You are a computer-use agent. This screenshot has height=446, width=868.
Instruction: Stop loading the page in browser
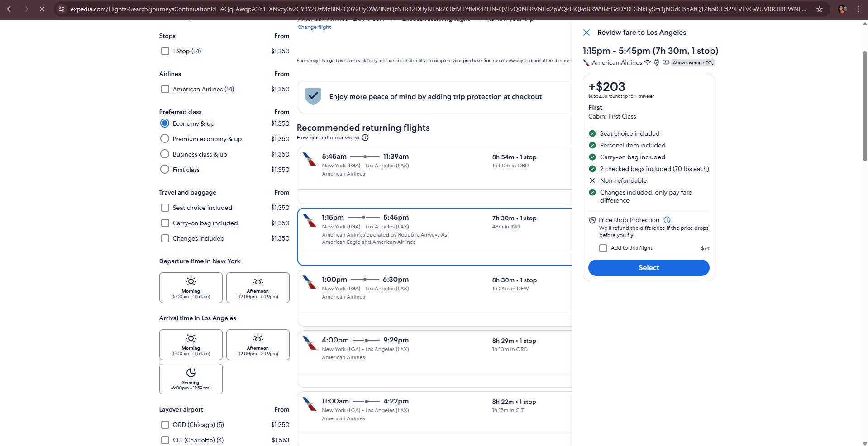coord(42,9)
